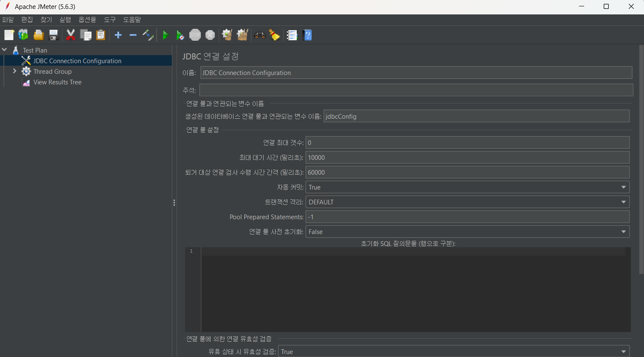Open the 편집 menu
The height and width of the screenshot is (357, 644).
[27, 20]
